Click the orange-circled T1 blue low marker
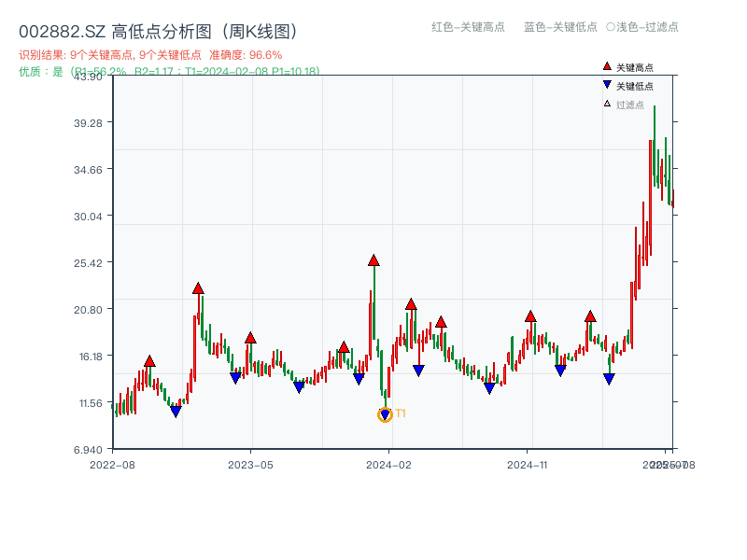 point(385,415)
